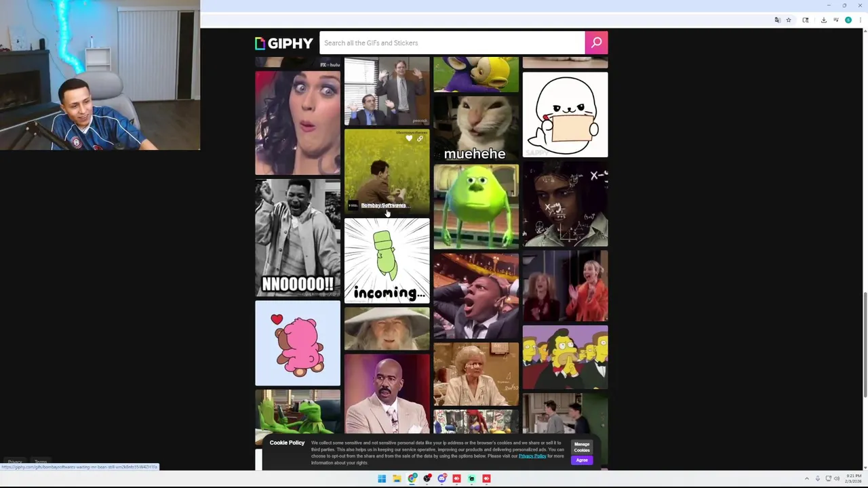
Task: Click the pink magnifier search button
Action: 596,43
